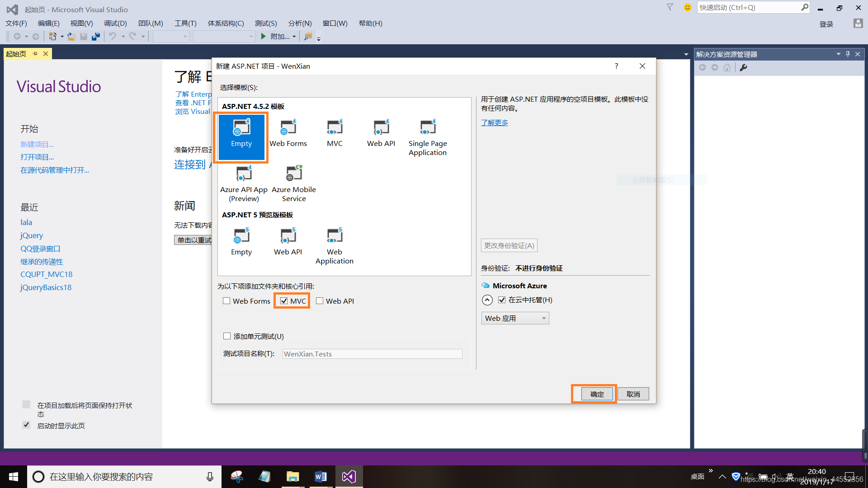Viewport: 868px width, 488px height.
Task: Click 打开项目 on the Start Page
Action: 37,157
